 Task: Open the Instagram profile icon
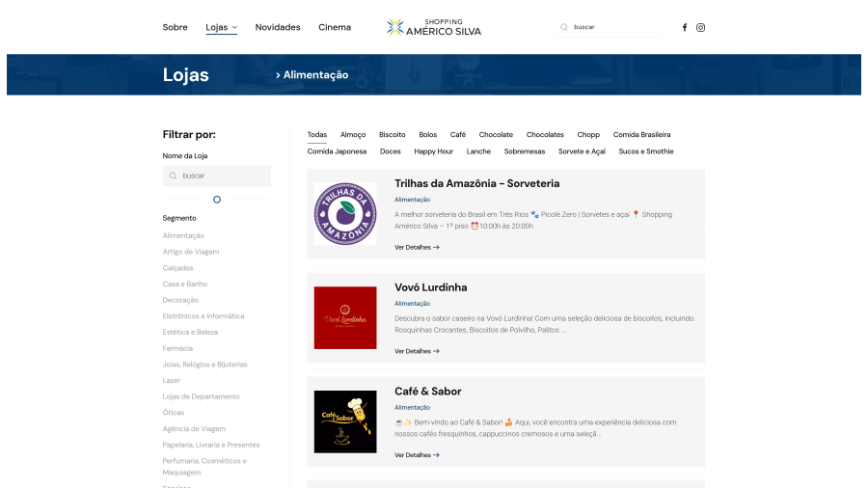[700, 27]
